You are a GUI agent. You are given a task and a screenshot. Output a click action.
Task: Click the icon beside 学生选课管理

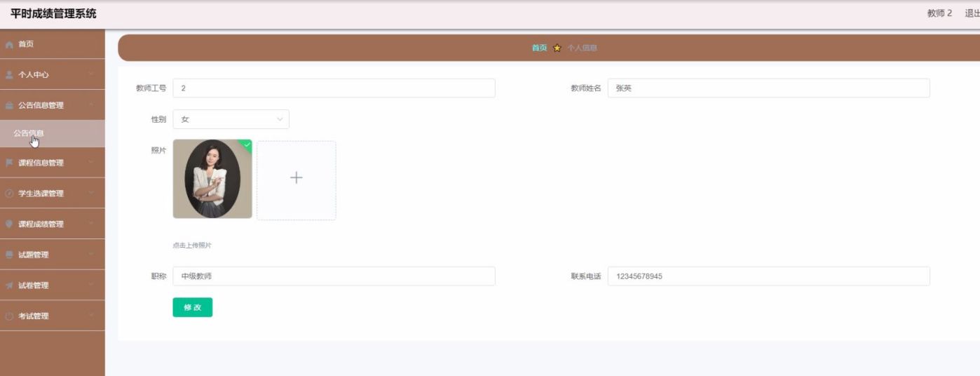click(9, 194)
